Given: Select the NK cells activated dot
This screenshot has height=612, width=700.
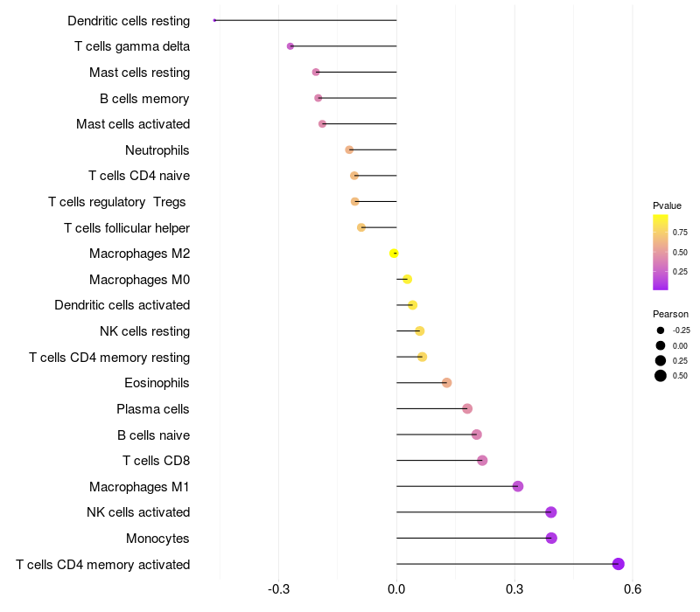Looking at the screenshot, I should click(551, 512).
